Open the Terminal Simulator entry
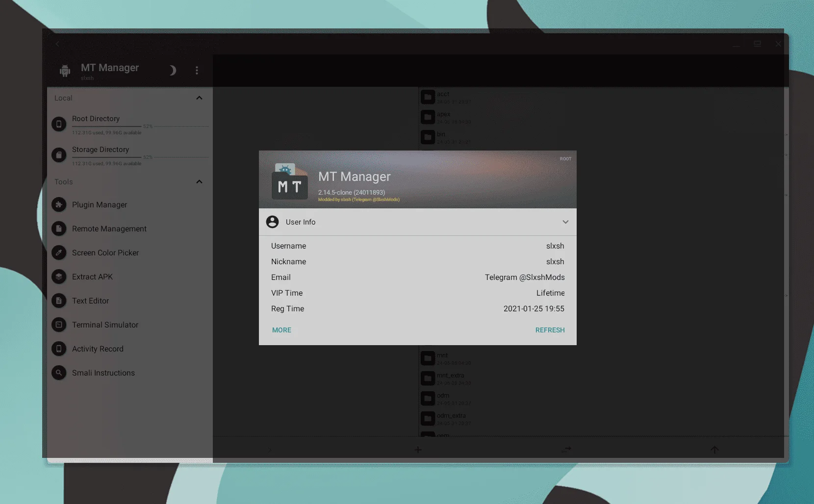 pos(130,325)
